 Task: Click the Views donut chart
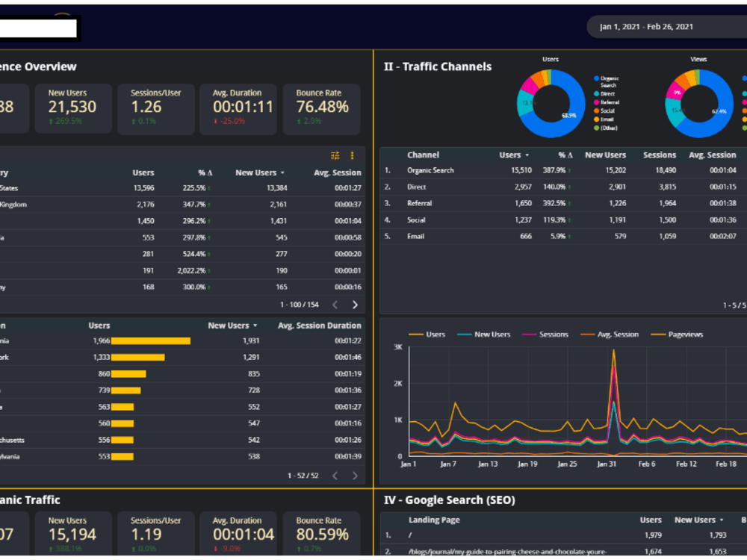(699, 103)
